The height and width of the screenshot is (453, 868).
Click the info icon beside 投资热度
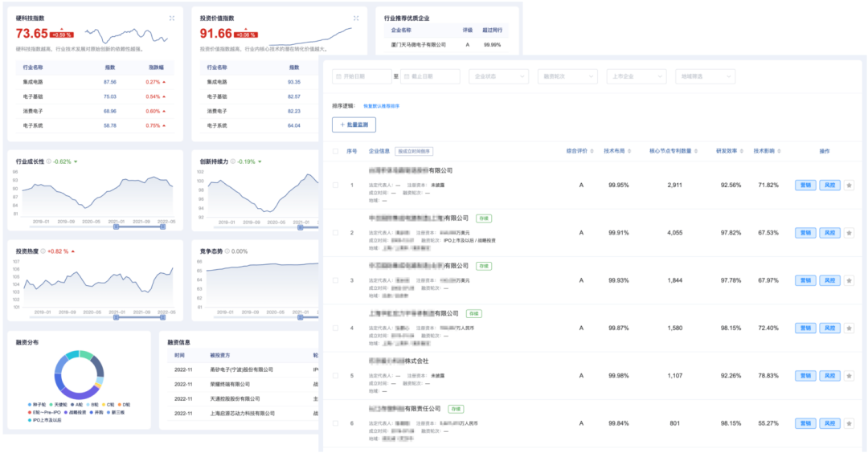tap(43, 251)
